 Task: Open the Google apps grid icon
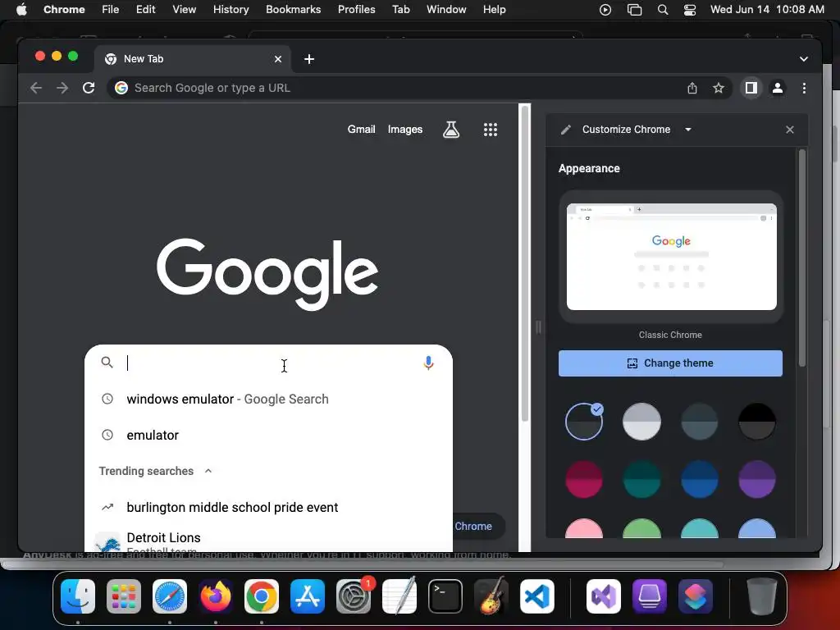click(x=491, y=129)
